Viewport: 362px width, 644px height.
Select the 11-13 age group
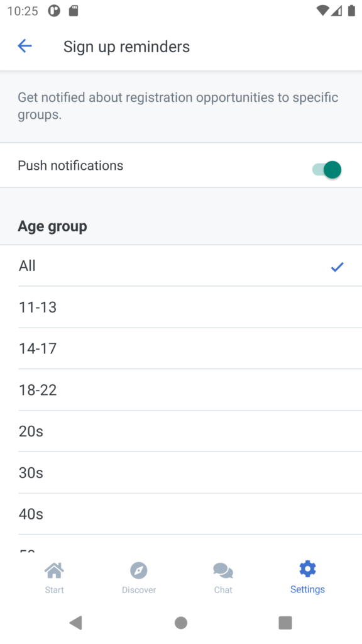pos(181,307)
